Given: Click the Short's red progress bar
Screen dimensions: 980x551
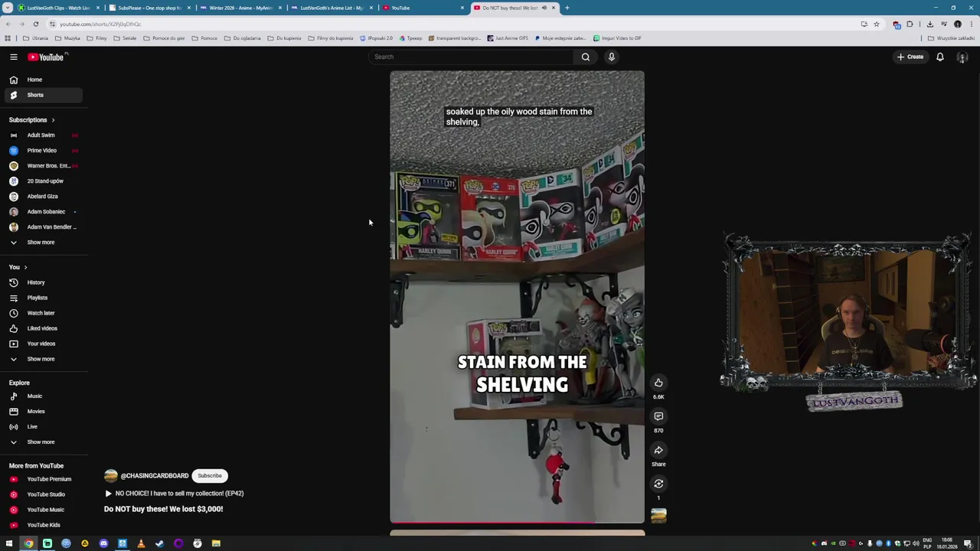Looking at the screenshot, I should click(x=517, y=523).
